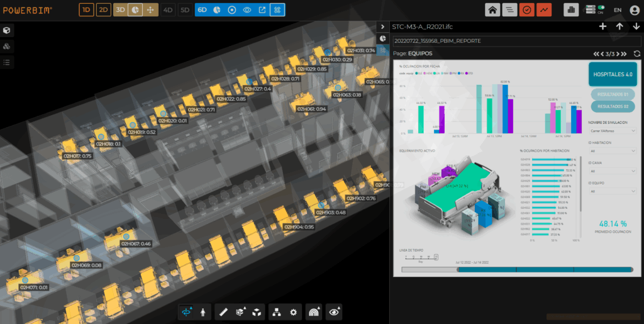Toggle visibility eye in bottom toolbar
The width and height of the screenshot is (644, 324).
(x=335, y=311)
